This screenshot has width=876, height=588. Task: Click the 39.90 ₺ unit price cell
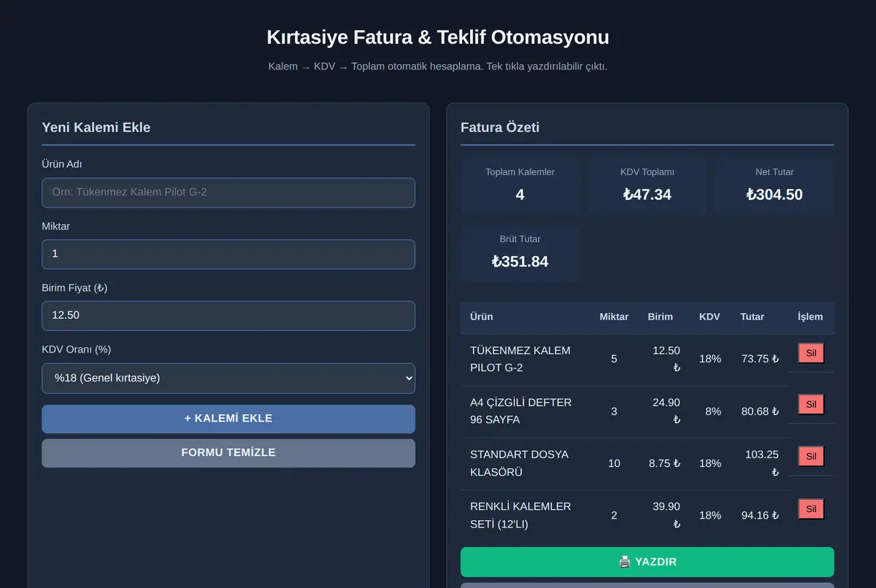coord(664,515)
